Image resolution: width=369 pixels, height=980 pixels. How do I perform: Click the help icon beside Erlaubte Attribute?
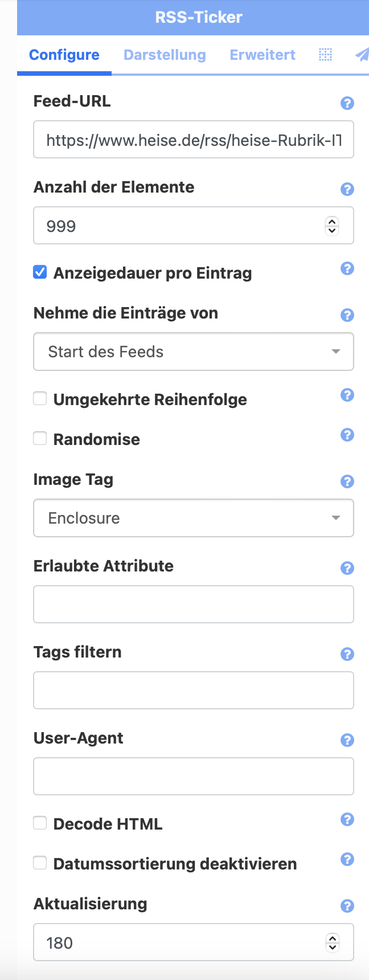pos(347,568)
